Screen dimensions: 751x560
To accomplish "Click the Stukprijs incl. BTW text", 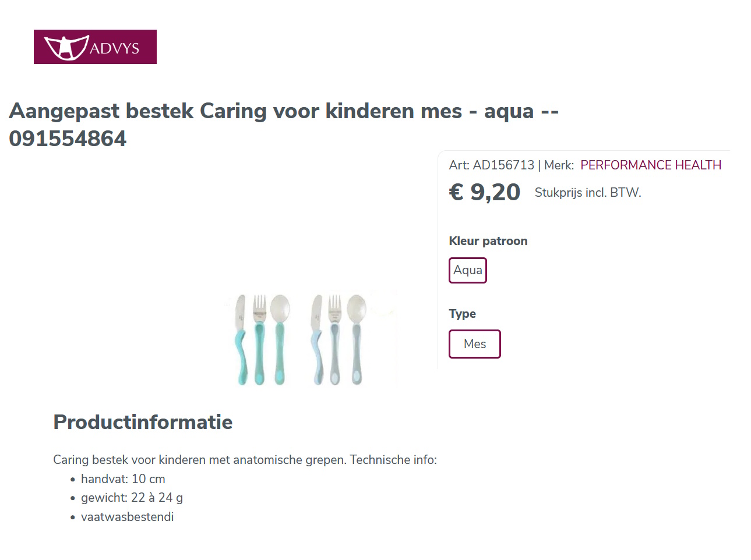I will (x=587, y=192).
